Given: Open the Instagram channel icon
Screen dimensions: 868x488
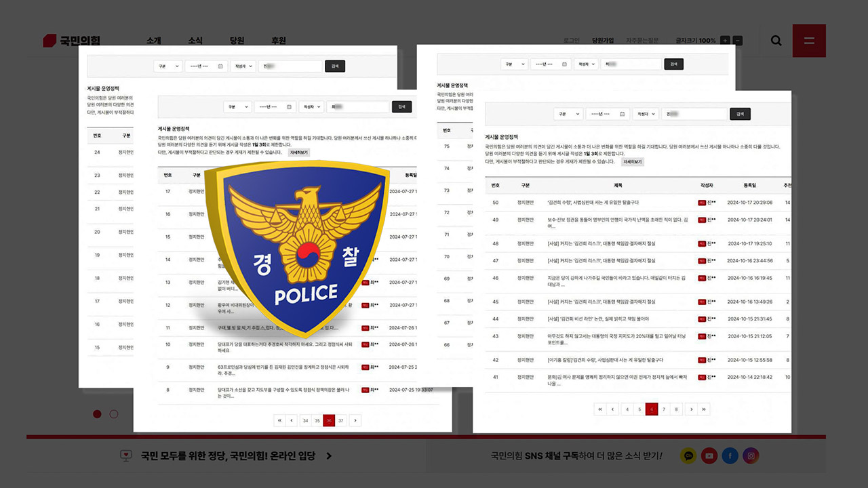Looking at the screenshot, I should pos(750,455).
